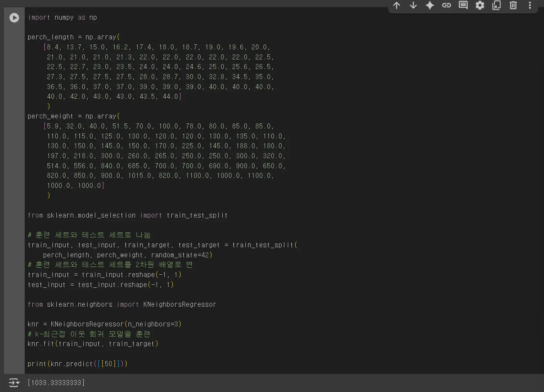Add a comment icon

point(463,5)
